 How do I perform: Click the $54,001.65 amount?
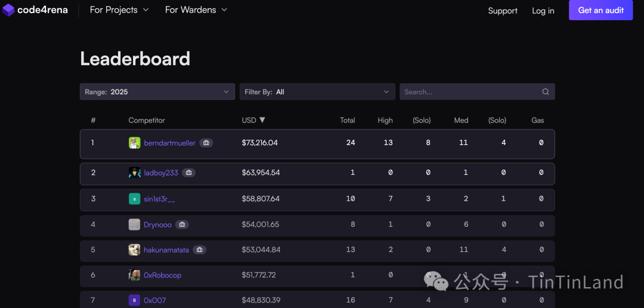point(261,224)
